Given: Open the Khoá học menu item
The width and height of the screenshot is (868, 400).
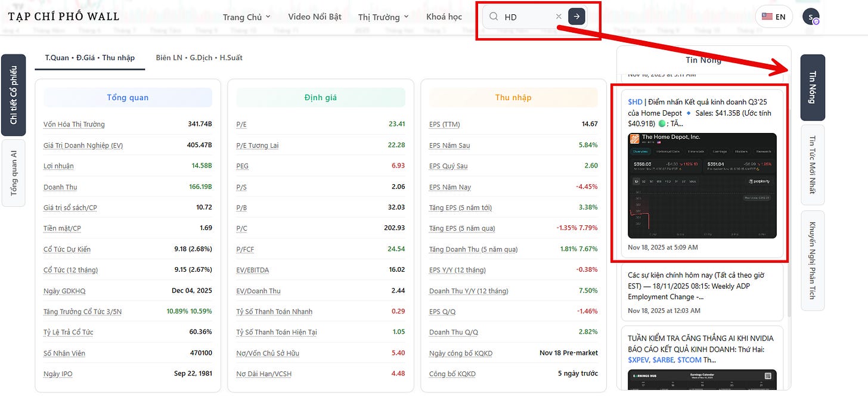Looking at the screenshot, I should pyautogui.click(x=444, y=17).
